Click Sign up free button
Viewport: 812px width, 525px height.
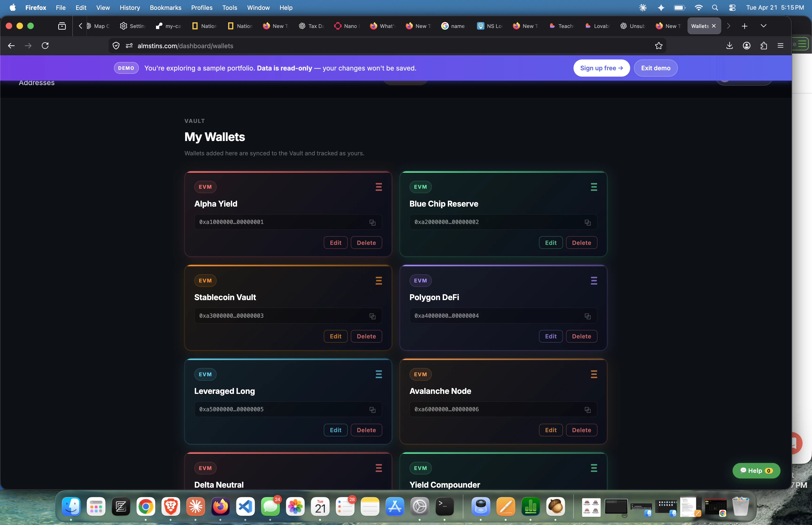601,68
